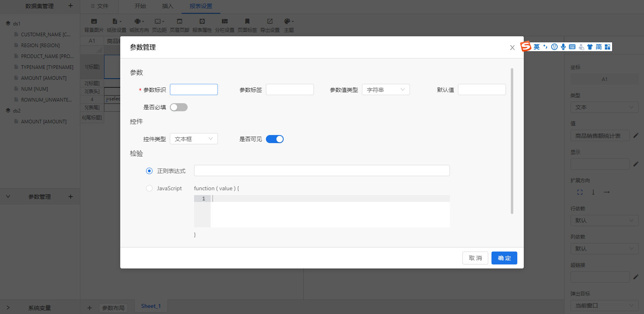Open the Sogou soft keyboard icon
Image resolution: width=644 pixels, height=314 pixels.
(x=572, y=47)
